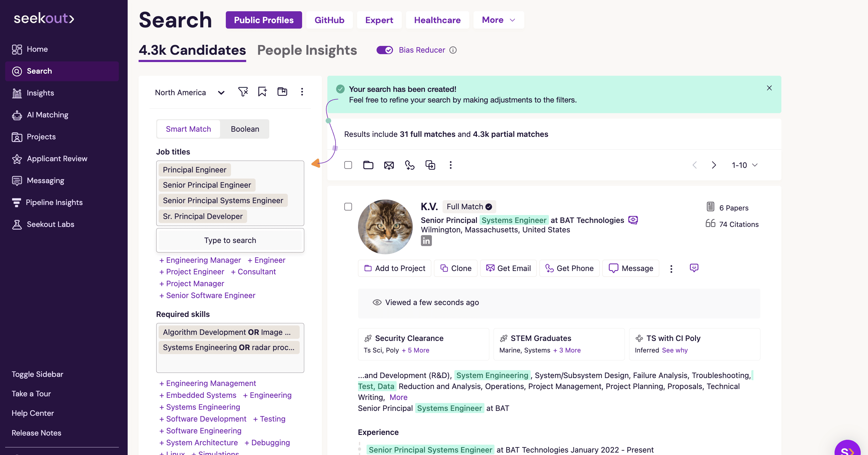The image size is (868, 455).
Task: Switch to the People Insights tab
Action: [x=307, y=50]
